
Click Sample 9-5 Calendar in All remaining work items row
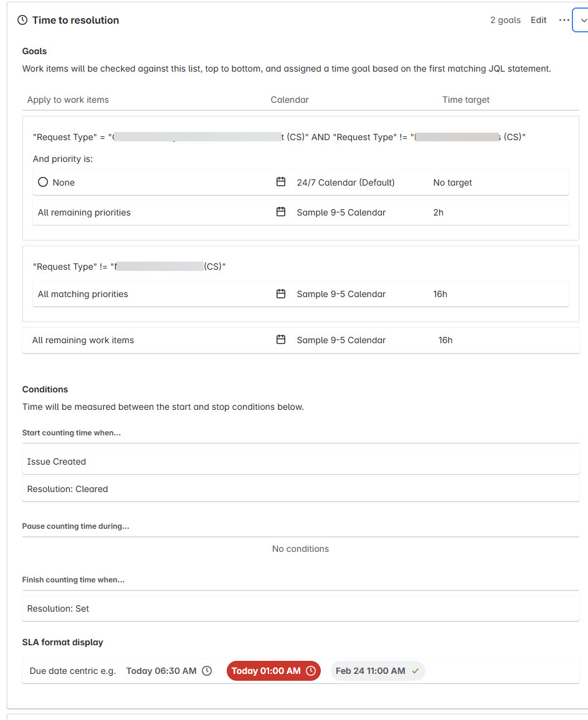click(x=341, y=340)
